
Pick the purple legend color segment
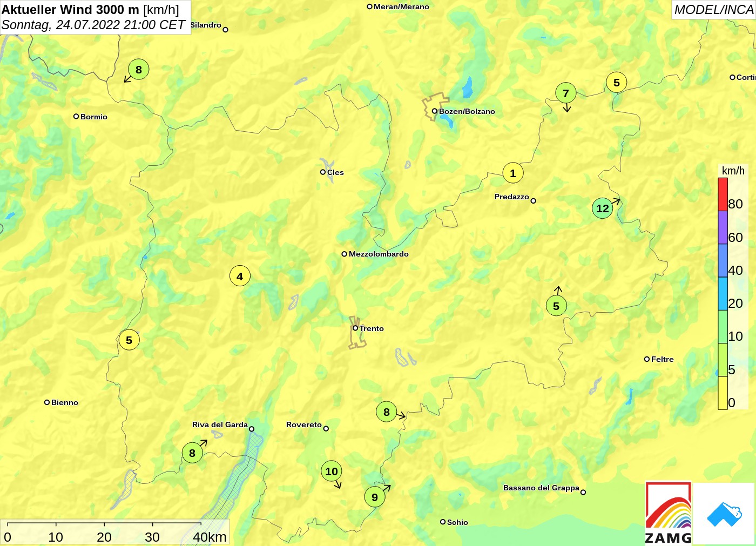723,228
